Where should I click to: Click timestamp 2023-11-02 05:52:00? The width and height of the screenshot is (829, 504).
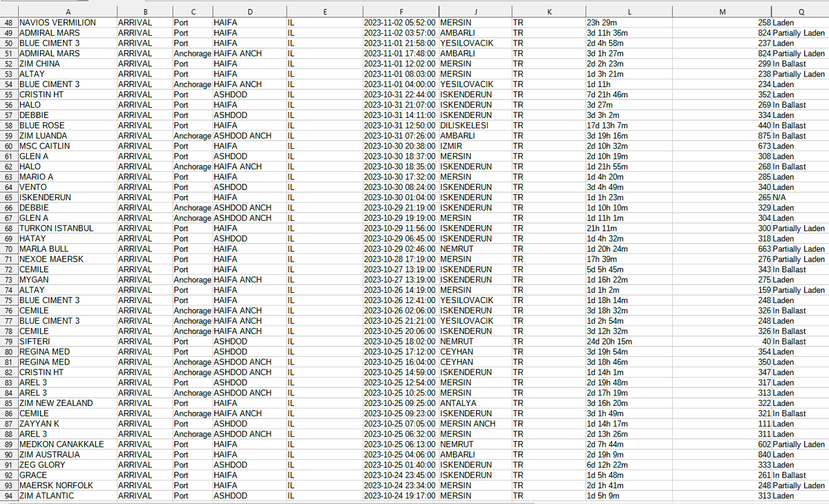click(401, 23)
